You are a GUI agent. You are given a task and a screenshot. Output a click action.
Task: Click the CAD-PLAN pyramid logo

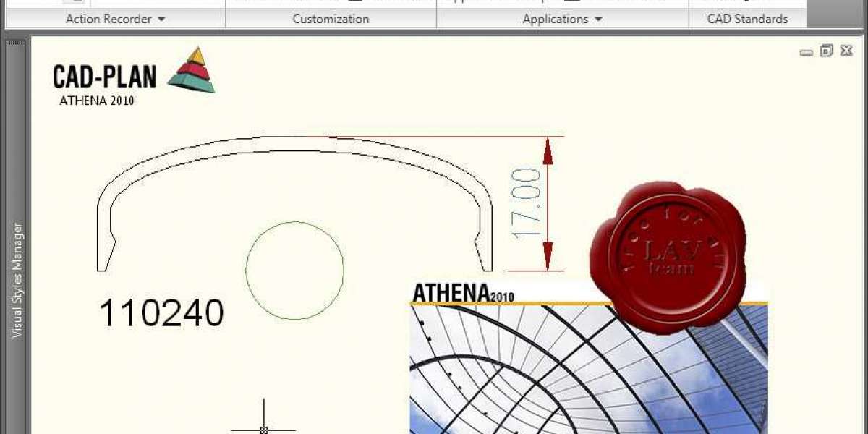[192, 70]
